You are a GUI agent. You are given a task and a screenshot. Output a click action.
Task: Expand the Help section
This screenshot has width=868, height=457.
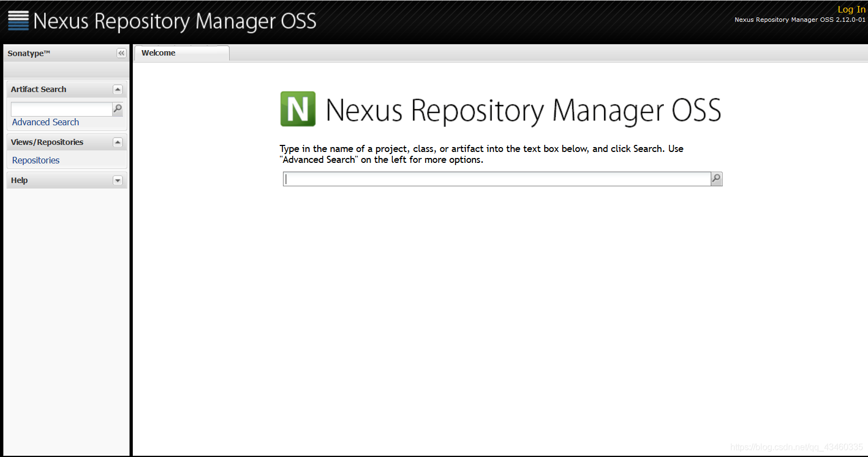118,180
